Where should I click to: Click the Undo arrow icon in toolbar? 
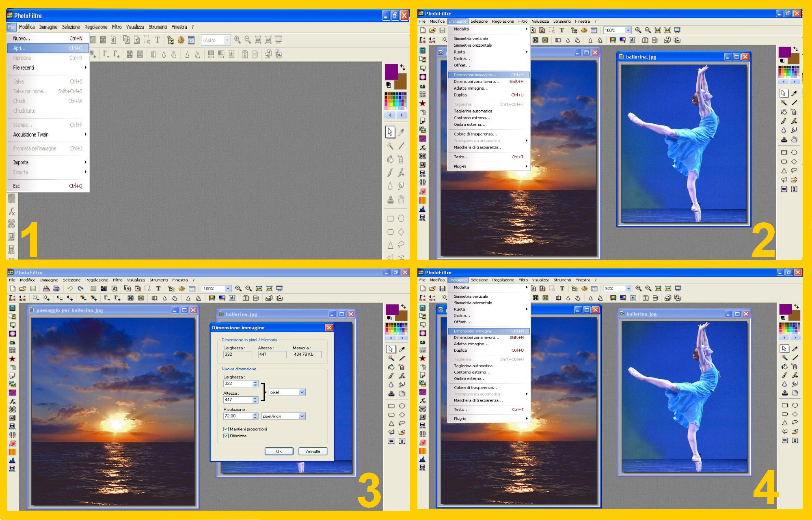tap(70, 288)
